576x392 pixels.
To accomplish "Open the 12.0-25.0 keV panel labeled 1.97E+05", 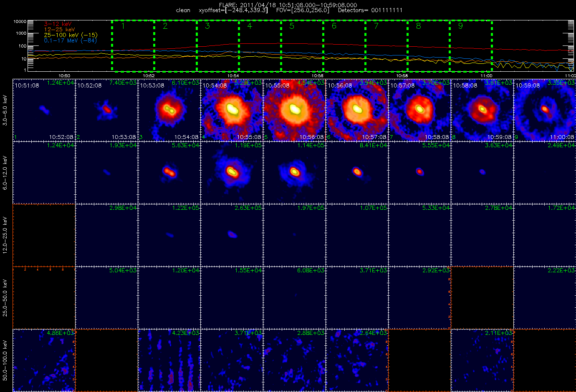I will click(294, 235).
